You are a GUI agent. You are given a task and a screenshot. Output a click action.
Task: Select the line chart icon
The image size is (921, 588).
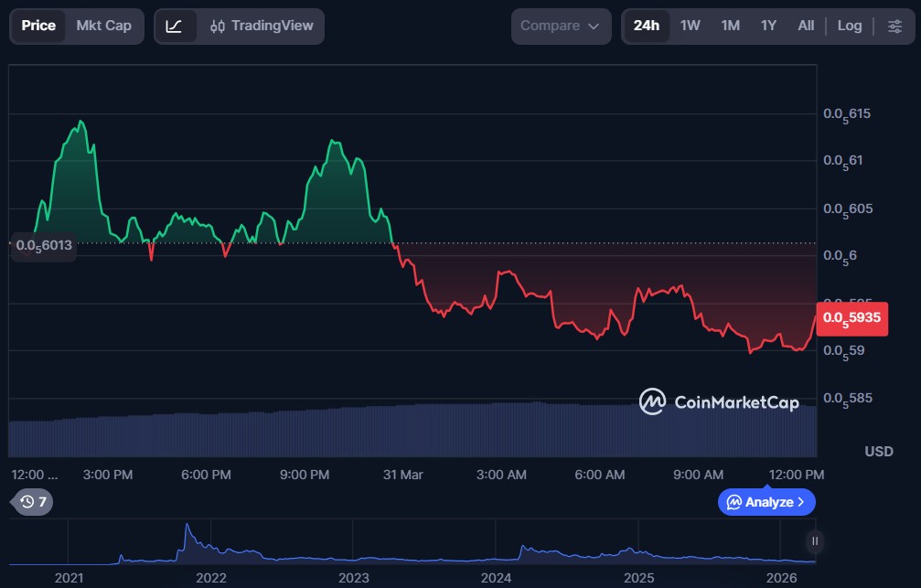click(174, 27)
